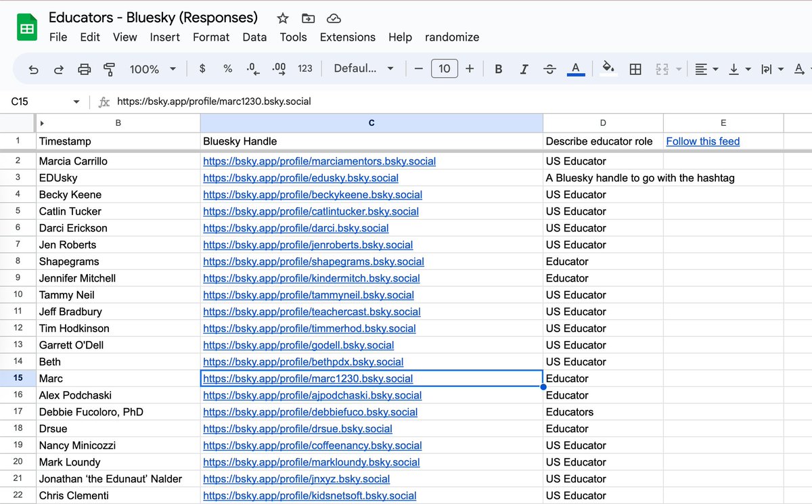Screen dimensions: 812x504
Task: Rename the document title
Action: point(153,18)
